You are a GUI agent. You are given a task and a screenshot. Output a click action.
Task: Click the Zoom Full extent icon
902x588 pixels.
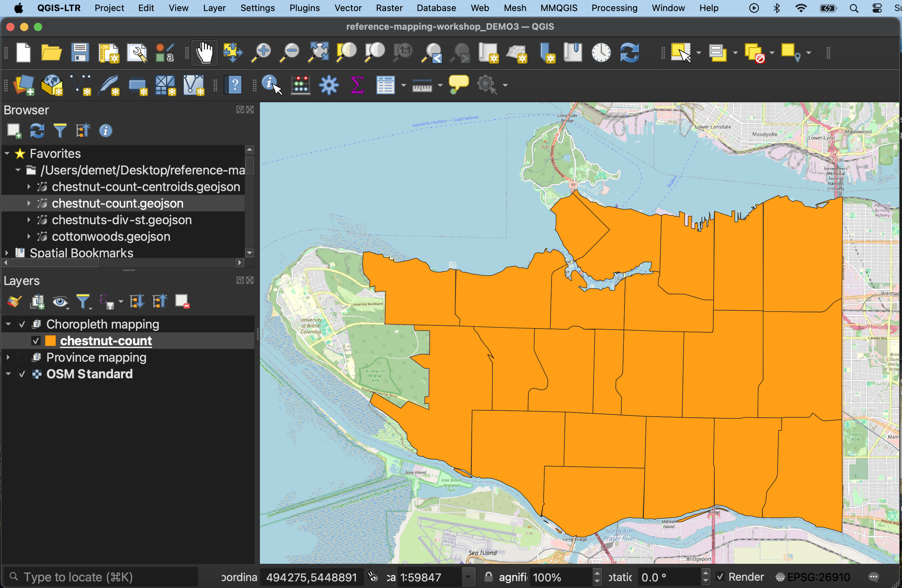tap(318, 52)
